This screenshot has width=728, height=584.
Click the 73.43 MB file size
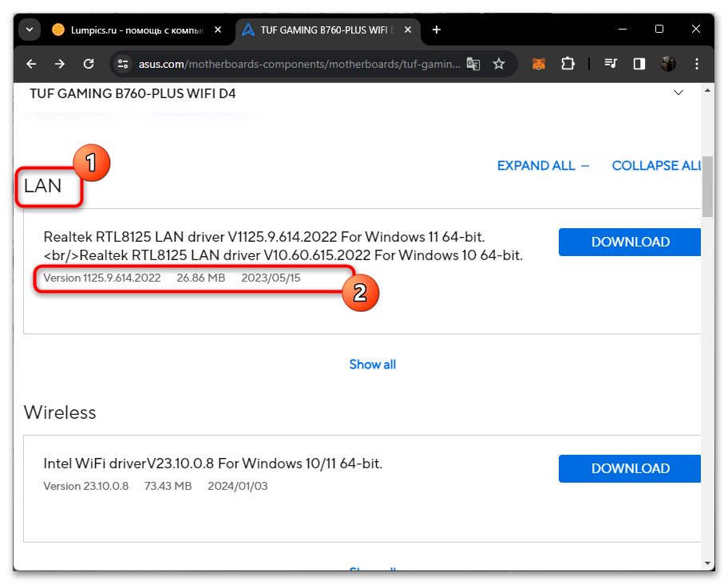click(x=168, y=486)
